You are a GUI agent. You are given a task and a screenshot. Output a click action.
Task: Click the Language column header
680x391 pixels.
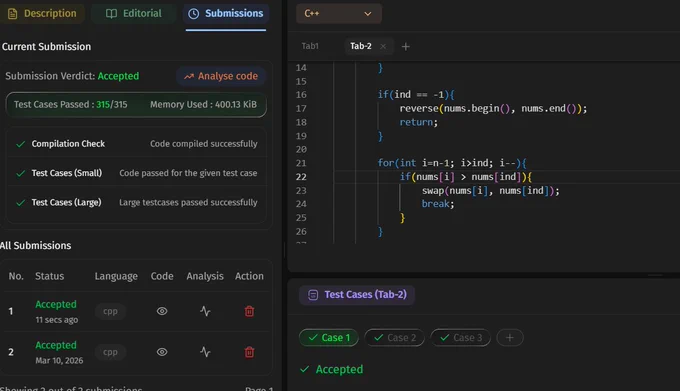(116, 276)
